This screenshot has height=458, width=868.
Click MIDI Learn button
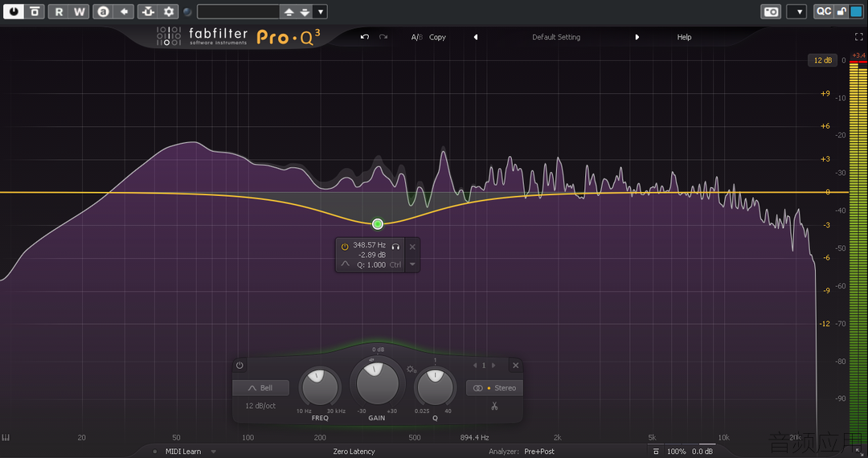[x=183, y=452]
